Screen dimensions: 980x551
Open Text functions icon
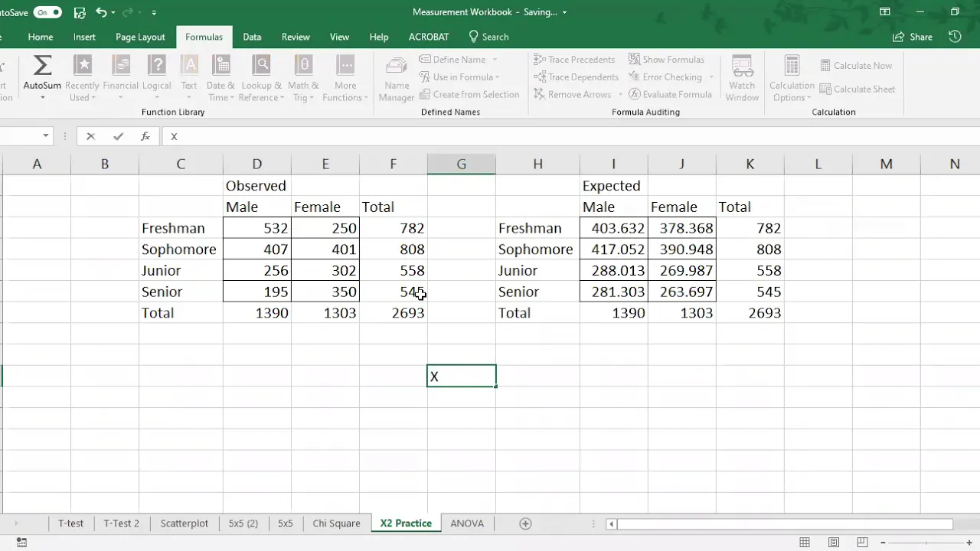tap(189, 66)
